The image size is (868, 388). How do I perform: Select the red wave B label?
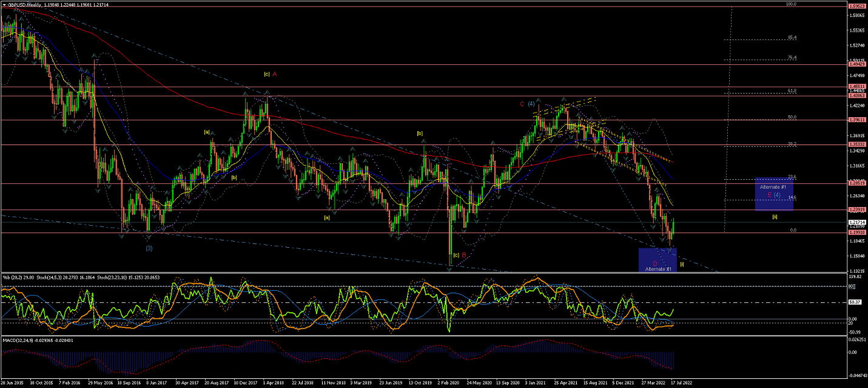[463, 255]
